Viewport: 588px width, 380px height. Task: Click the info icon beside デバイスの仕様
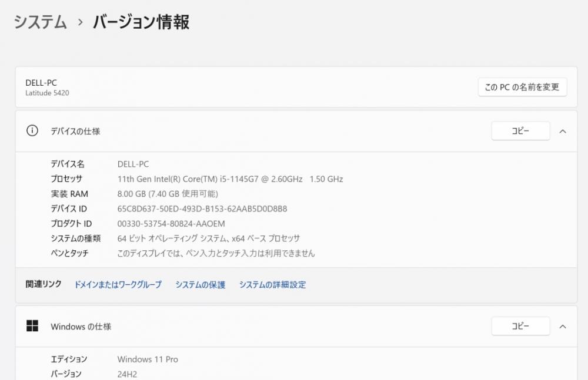pos(32,131)
